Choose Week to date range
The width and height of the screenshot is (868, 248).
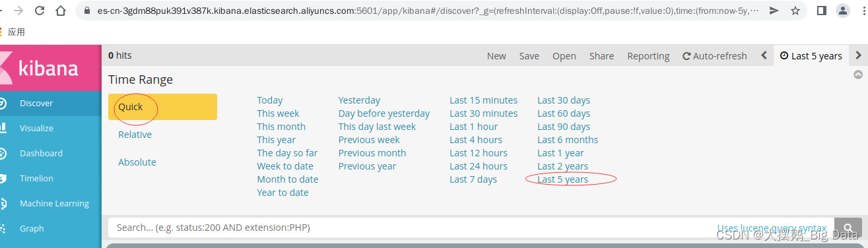pyautogui.click(x=285, y=166)
